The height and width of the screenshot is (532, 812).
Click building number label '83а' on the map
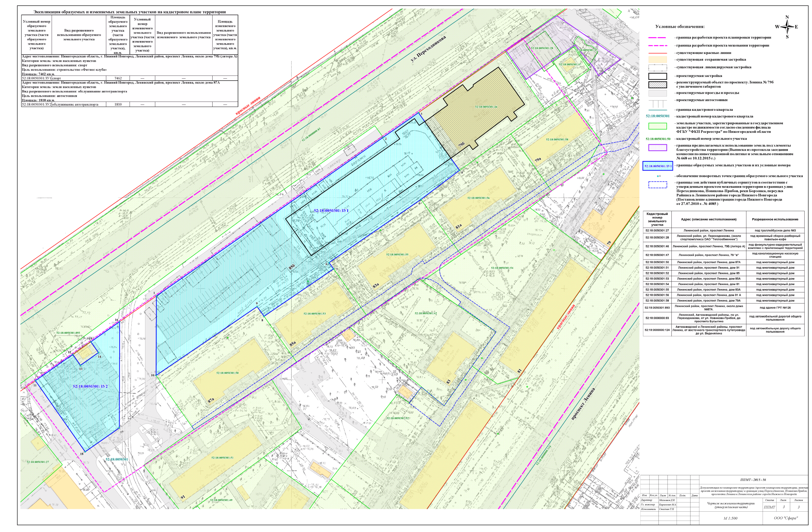(376, 285)
